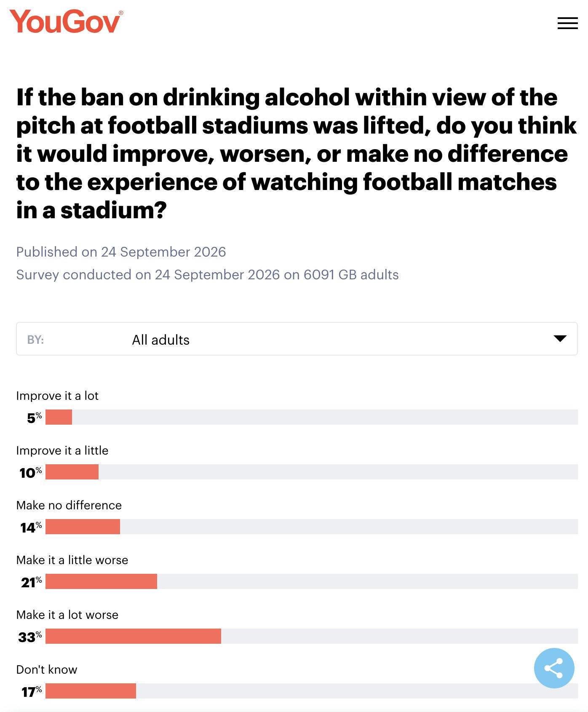Expand the All adults dropdown arrow
This screenshot has height=712, width=588.
pos(560,339)
